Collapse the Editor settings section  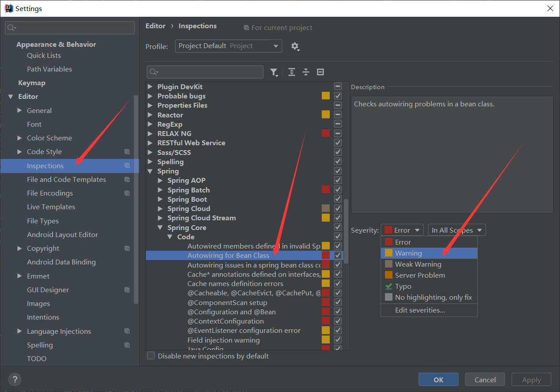coord(10,97)
